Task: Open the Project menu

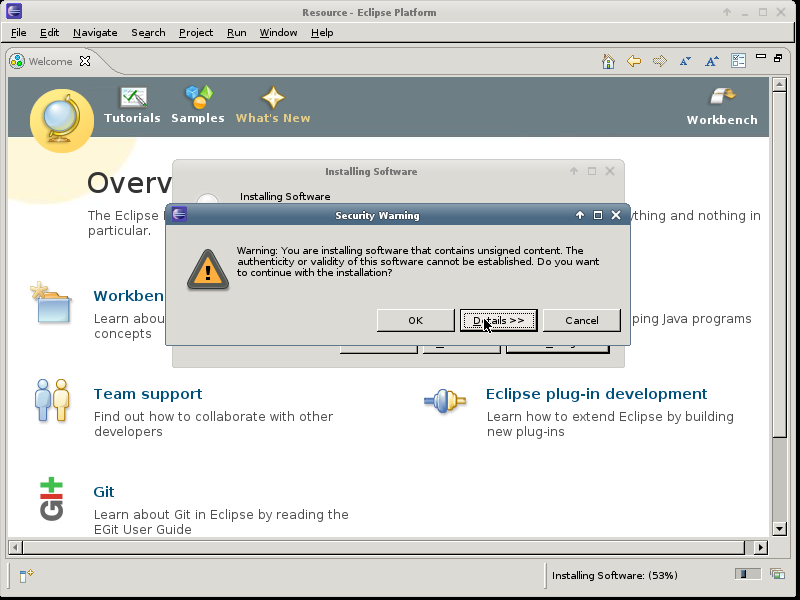Action: click(196, 33)
